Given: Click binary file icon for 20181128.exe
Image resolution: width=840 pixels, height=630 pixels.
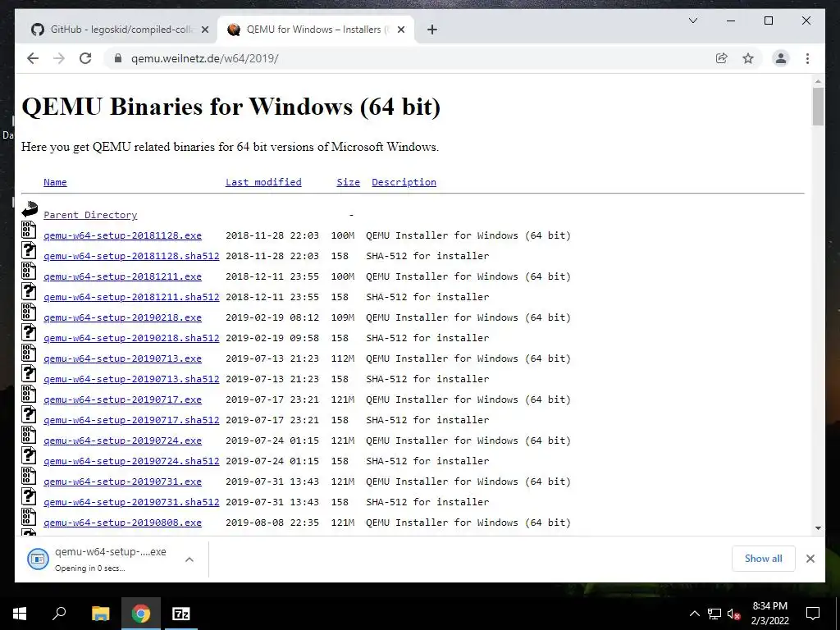Looking at the screenshot, I should (29, 230).
